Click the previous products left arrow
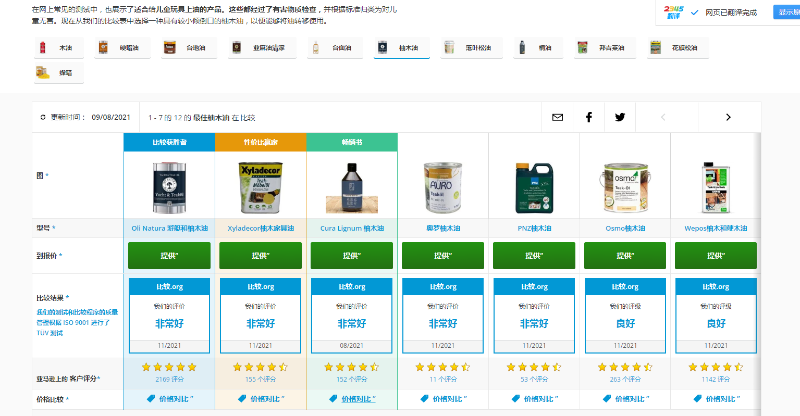Image resolution: width=800 pixels, height=416 pixels. [662, 117]
